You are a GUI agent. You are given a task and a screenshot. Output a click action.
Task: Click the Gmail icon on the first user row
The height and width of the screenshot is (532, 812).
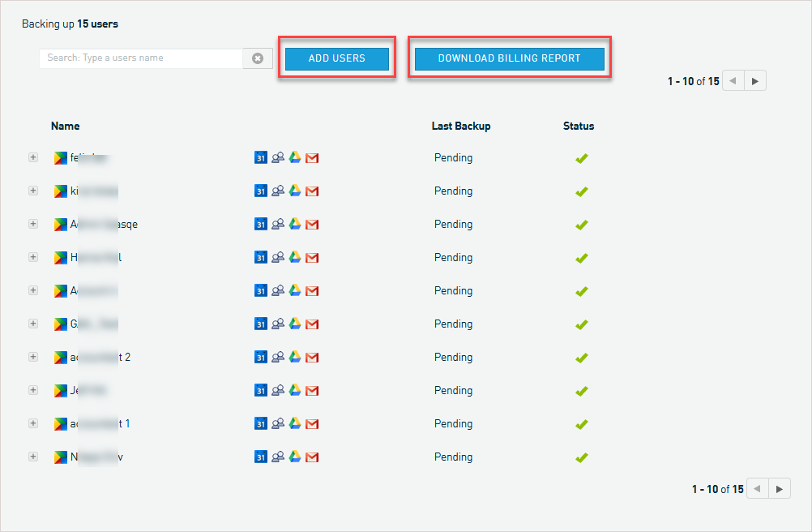coord(312,157)
